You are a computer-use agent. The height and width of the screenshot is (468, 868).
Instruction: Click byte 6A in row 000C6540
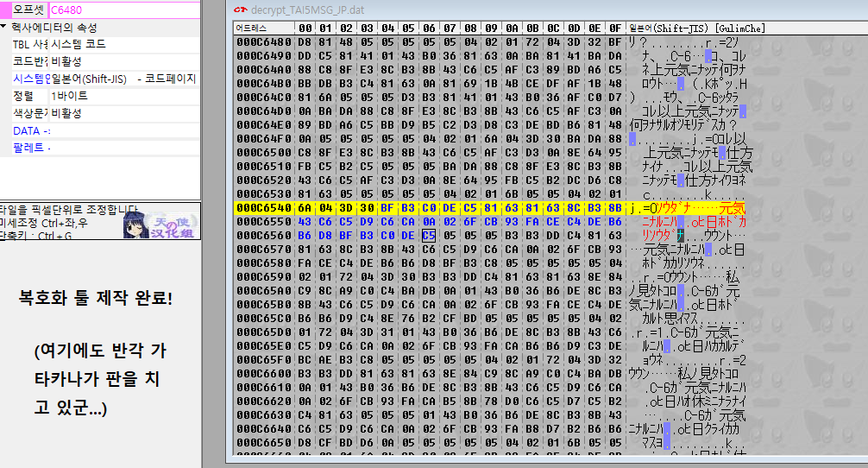pos(305,208)
